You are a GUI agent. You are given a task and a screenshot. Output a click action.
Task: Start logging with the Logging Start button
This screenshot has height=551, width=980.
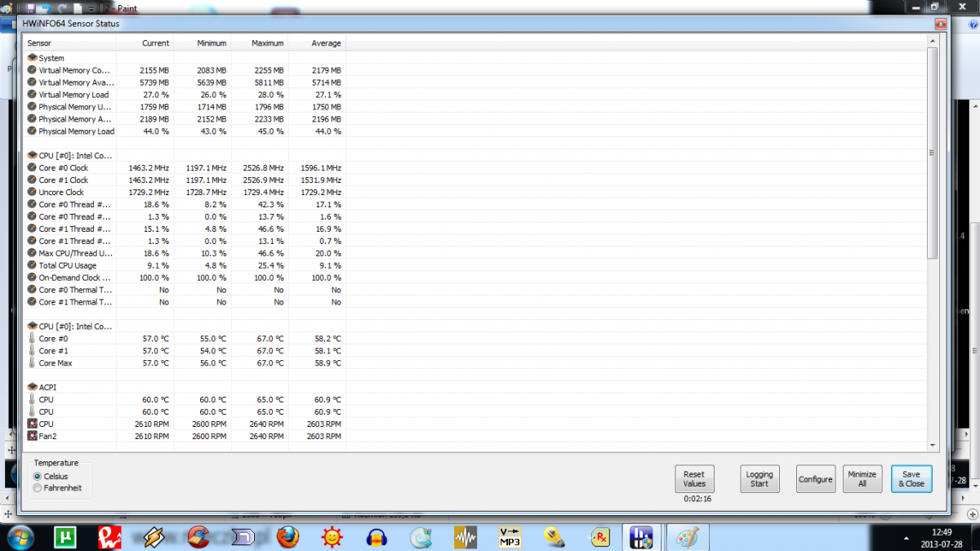coord(759,479)
